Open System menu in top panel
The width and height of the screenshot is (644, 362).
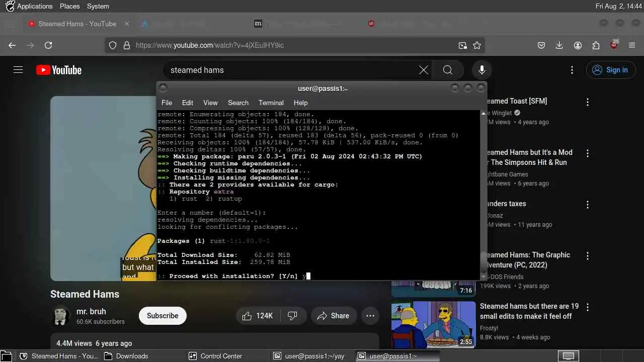(x=98, y=6)
